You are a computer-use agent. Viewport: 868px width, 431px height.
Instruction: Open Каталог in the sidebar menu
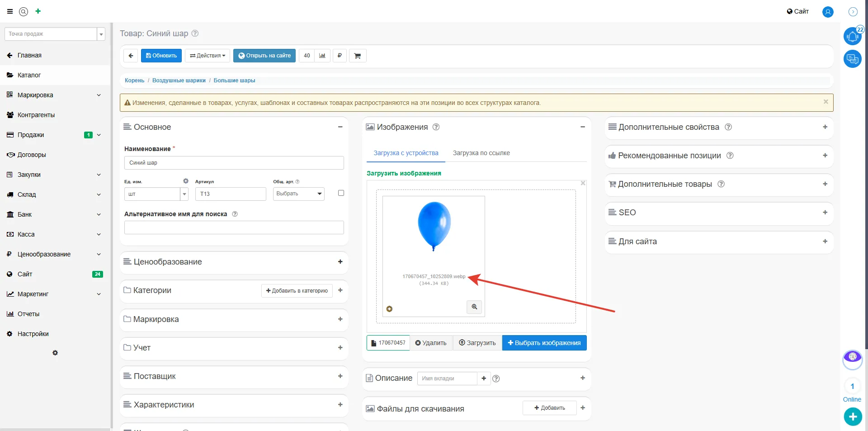pyautogui.click(x=29, y=75)
